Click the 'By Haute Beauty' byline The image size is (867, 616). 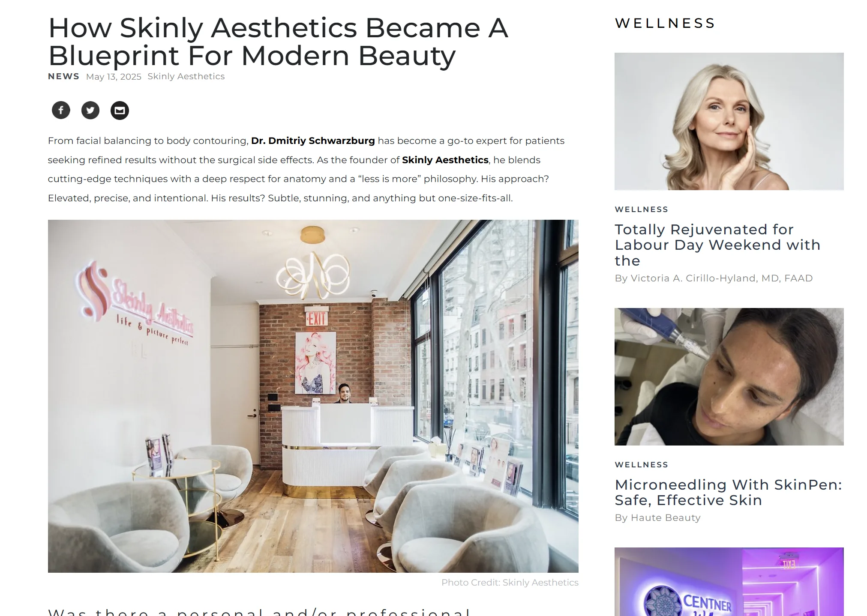(x=657, y=518)
